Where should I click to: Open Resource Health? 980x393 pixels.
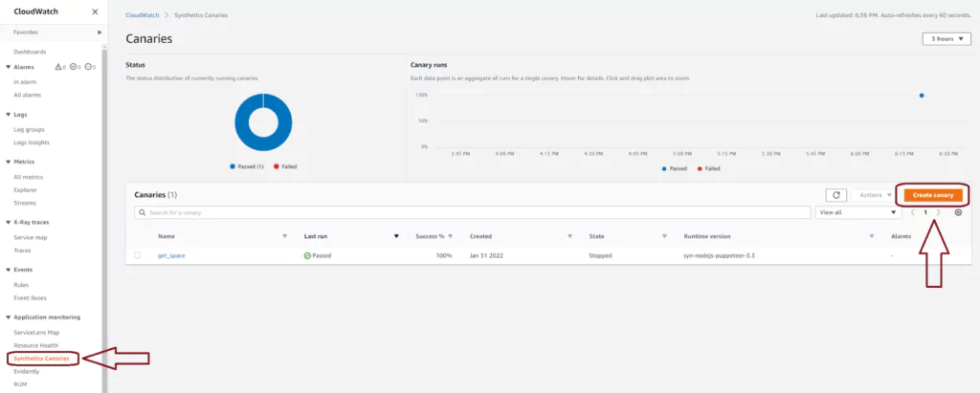tap(35, 345)
